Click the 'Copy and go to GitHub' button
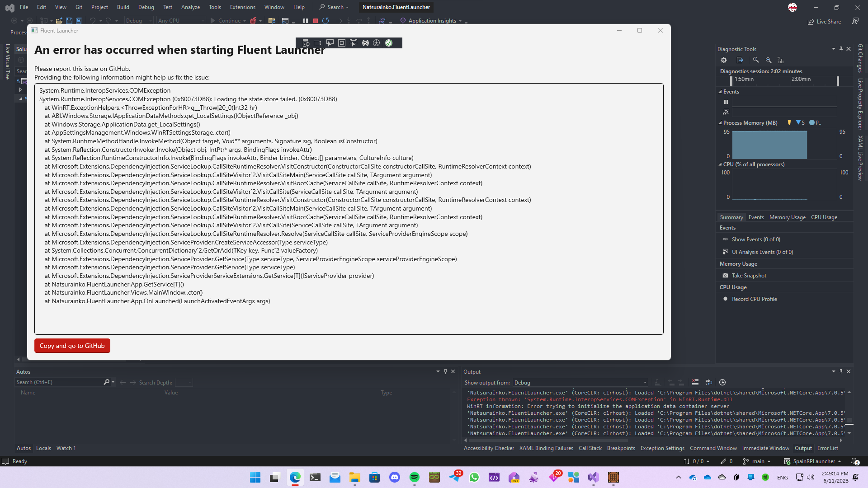 [72, 345]
